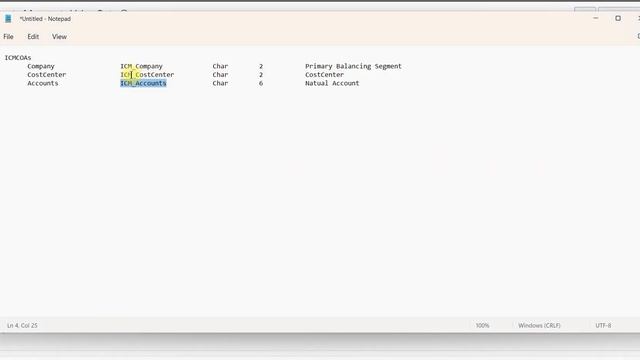
Task: Click CostCenter qualifier text in right column
Action: pyautogui.click(x=324, y=75)
